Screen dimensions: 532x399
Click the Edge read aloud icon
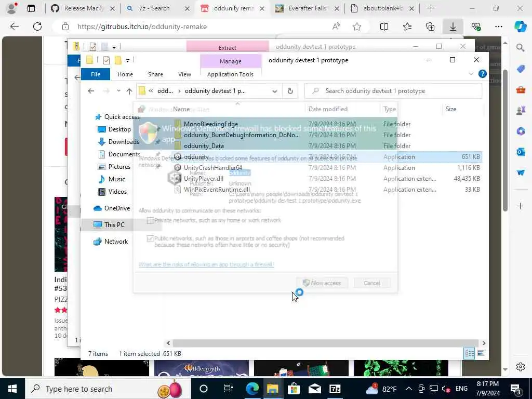[336, 26]
